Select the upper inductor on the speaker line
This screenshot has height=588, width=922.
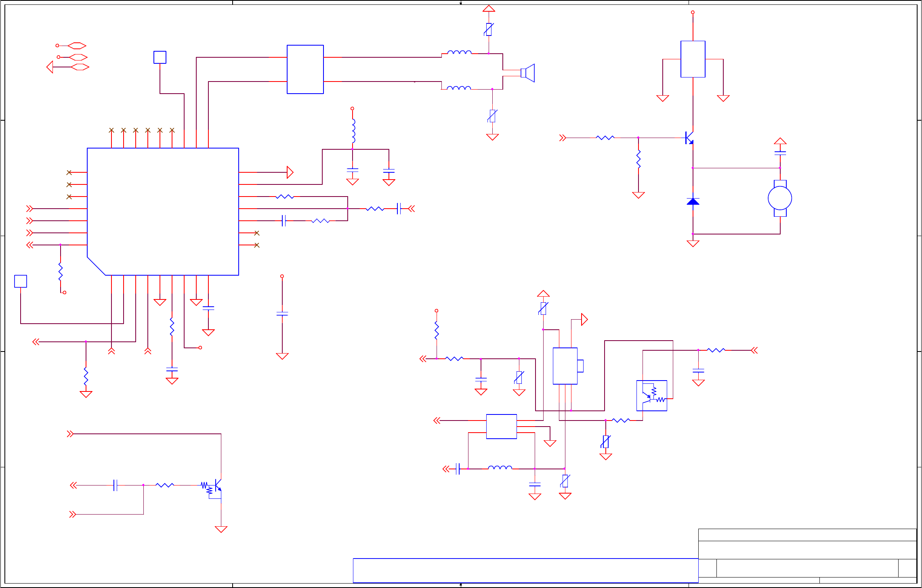pyautogui.click(x=460, y=52)
